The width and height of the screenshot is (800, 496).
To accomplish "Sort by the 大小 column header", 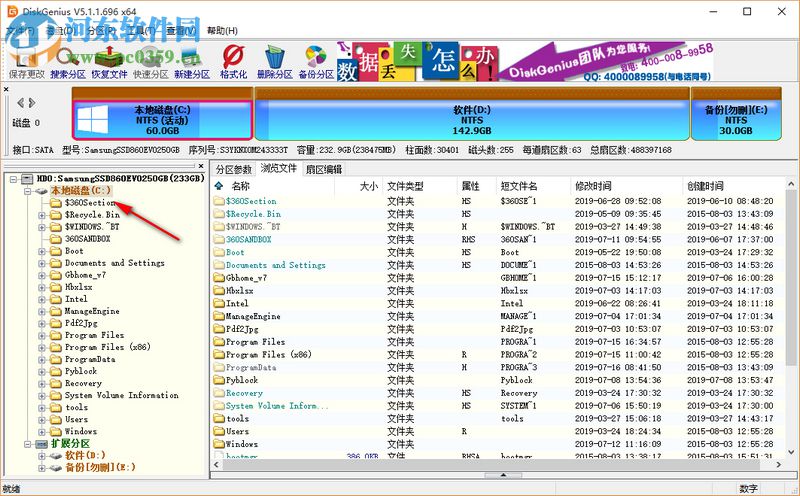I will [358, 186].
